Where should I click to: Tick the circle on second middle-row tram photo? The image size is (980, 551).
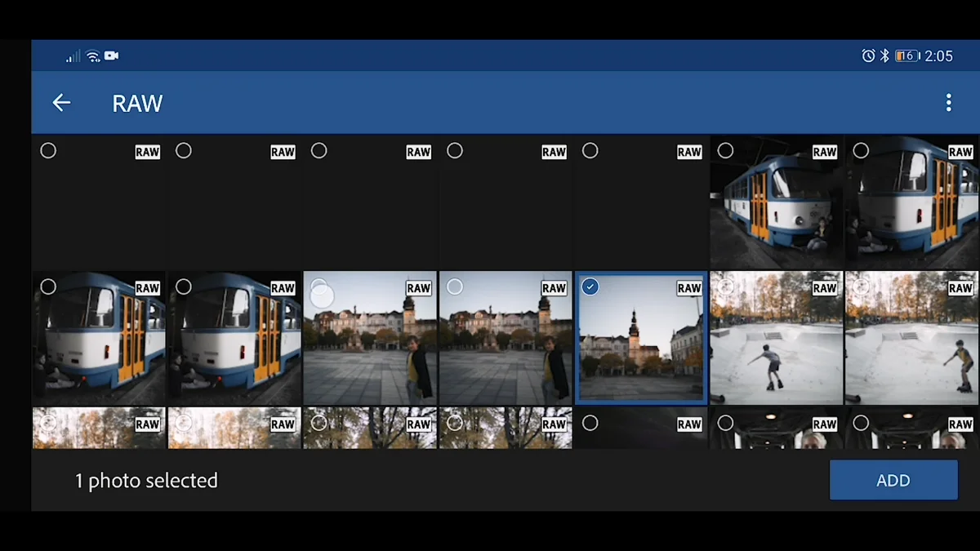tap(184, 287)
